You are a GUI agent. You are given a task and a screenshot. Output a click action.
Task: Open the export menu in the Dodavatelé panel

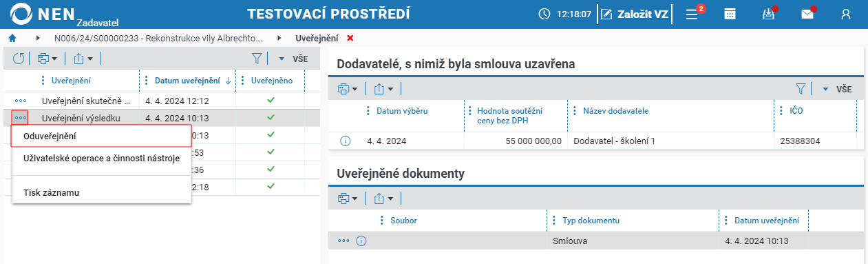coord(383,89)
